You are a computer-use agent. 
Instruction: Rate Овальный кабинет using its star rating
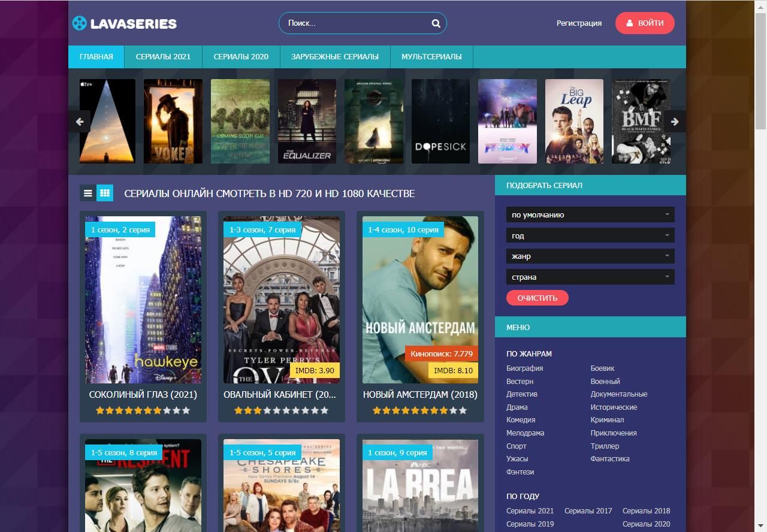pyautogui.click(x=282, y=410)
